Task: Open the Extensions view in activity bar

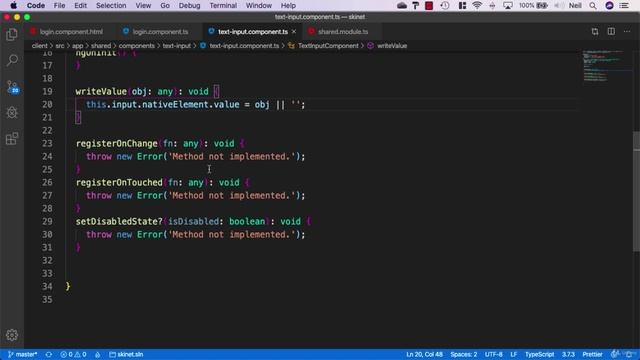Action: [12, 139]
